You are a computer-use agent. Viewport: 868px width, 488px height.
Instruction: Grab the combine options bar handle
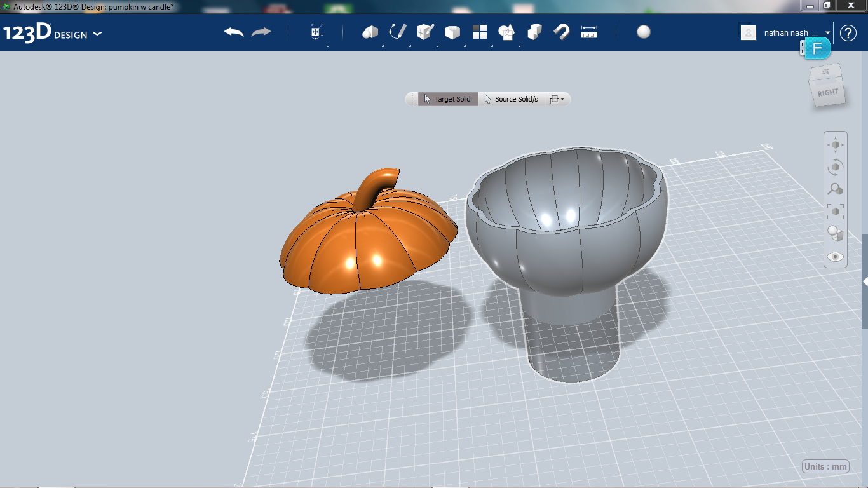pos(411,99)
